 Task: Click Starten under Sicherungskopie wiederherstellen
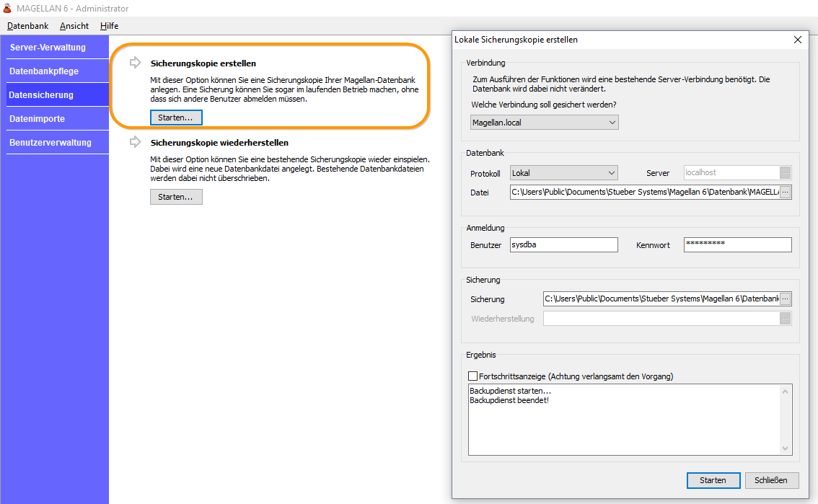pos(176,197)
